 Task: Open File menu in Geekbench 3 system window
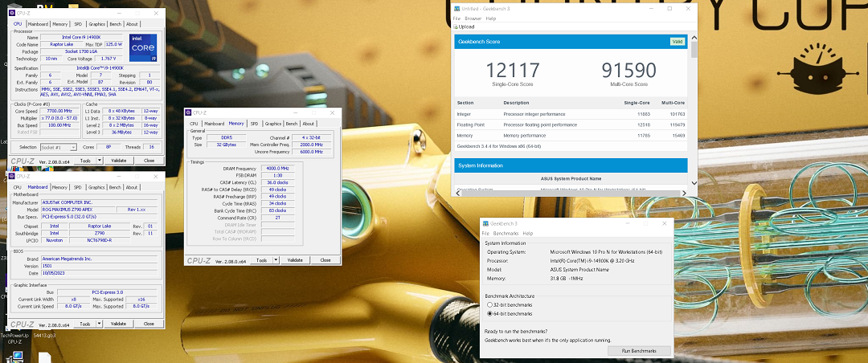tap(485, 234)
